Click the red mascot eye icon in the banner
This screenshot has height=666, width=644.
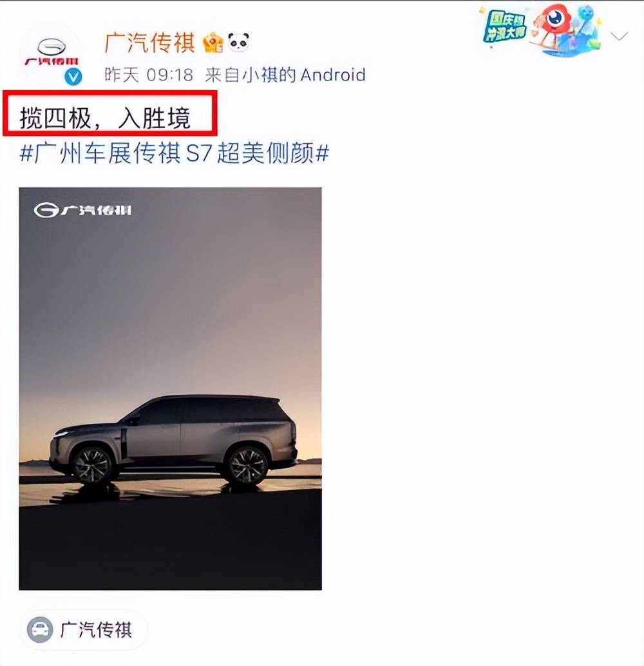click(x=555, y=18)
